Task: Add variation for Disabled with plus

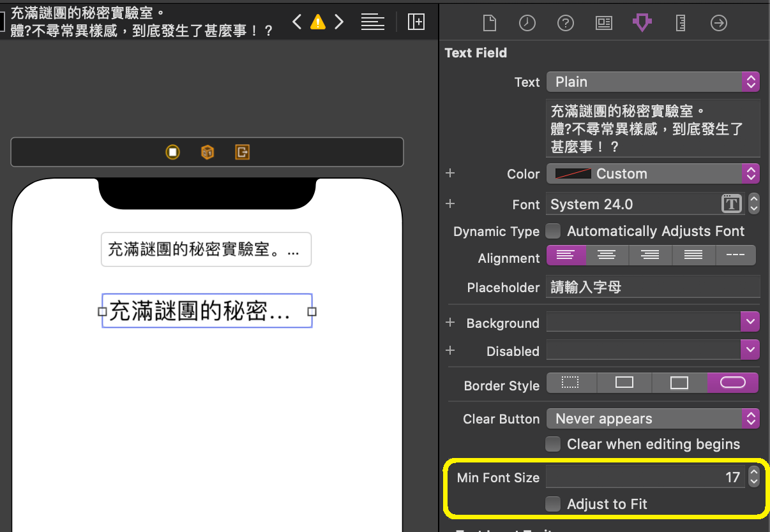Action: 450,350
